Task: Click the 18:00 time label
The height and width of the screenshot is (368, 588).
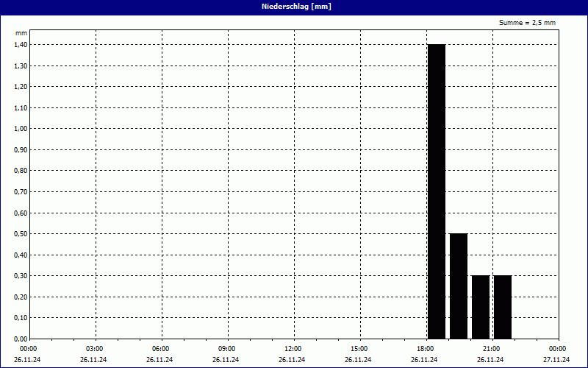Action: coord(426,349)
